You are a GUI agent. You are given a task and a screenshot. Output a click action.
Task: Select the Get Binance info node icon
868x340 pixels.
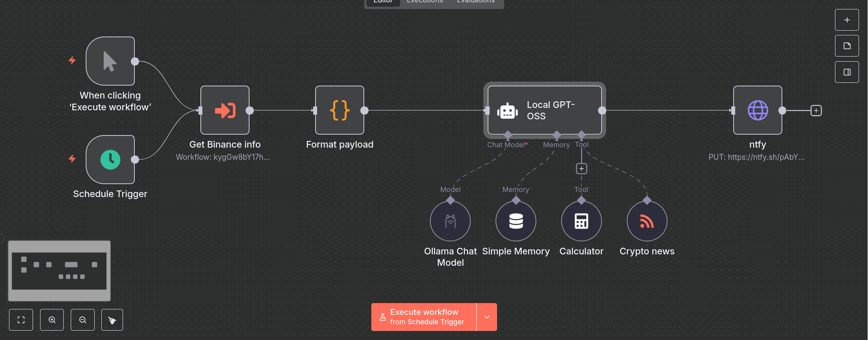(225, 110)
